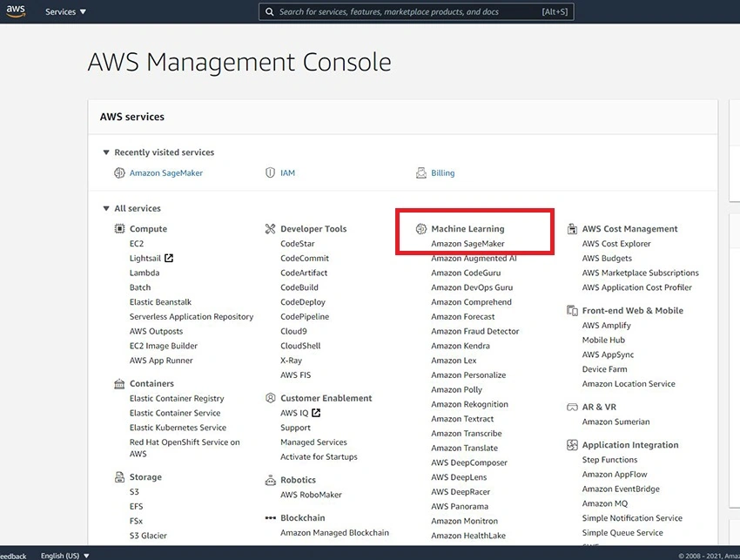The width and height of the screenshot is (740, 560).
Task: Click the Application Integration icon
Action: click(572, 445)
